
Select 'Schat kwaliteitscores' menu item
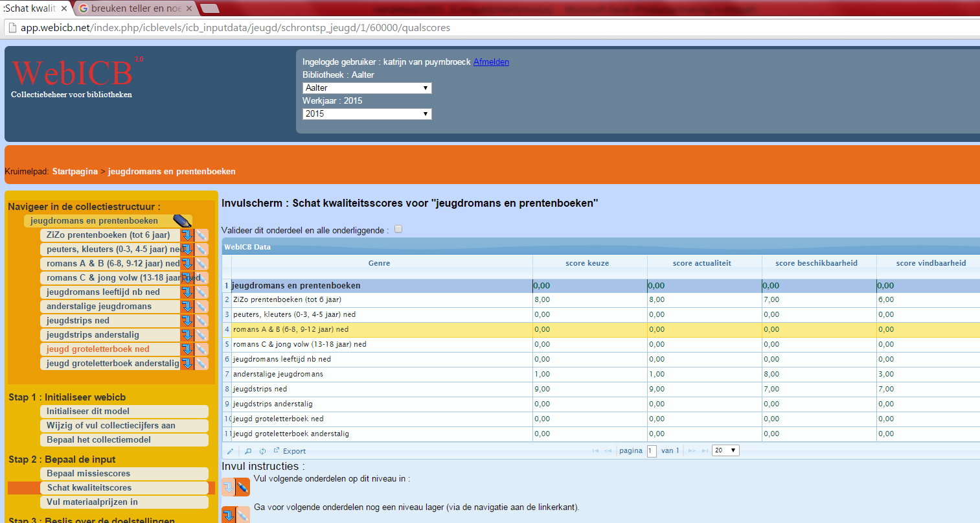click(124, 488)
